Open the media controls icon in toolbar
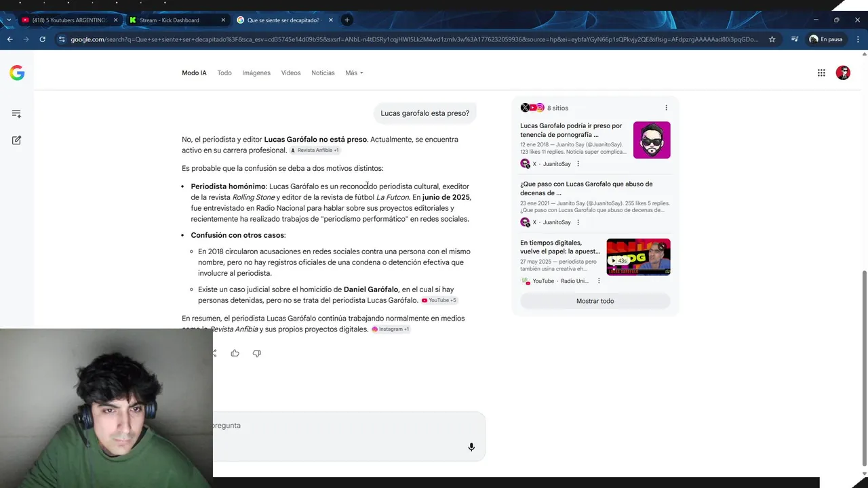Screen dimensions: 868x488 tap(795, 39)
